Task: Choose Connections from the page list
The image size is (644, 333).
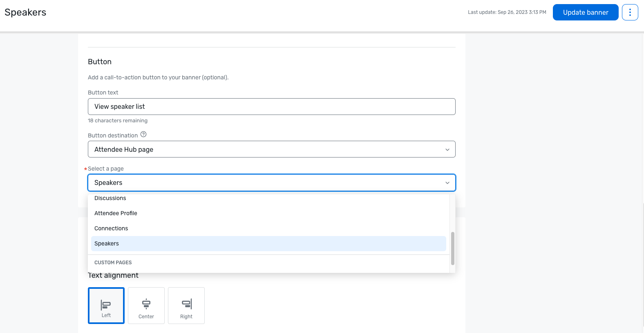Action: pos(268,228)
